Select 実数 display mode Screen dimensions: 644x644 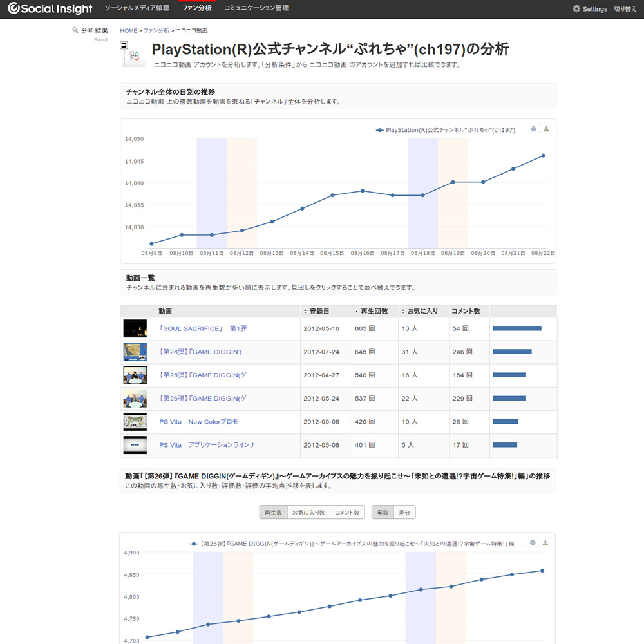[383, 513]
